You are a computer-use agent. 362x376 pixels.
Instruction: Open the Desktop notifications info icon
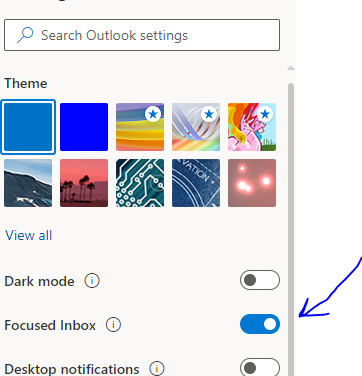[157, 368]
